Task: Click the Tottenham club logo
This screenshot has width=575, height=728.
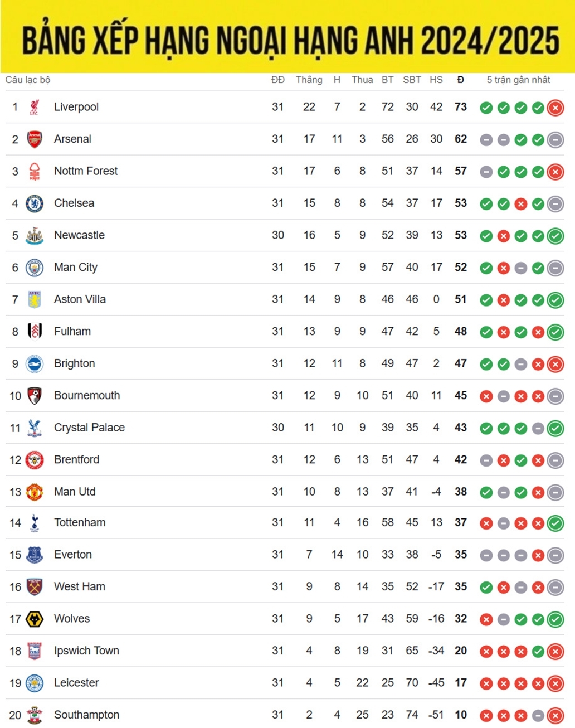Action: click(35, 523)
